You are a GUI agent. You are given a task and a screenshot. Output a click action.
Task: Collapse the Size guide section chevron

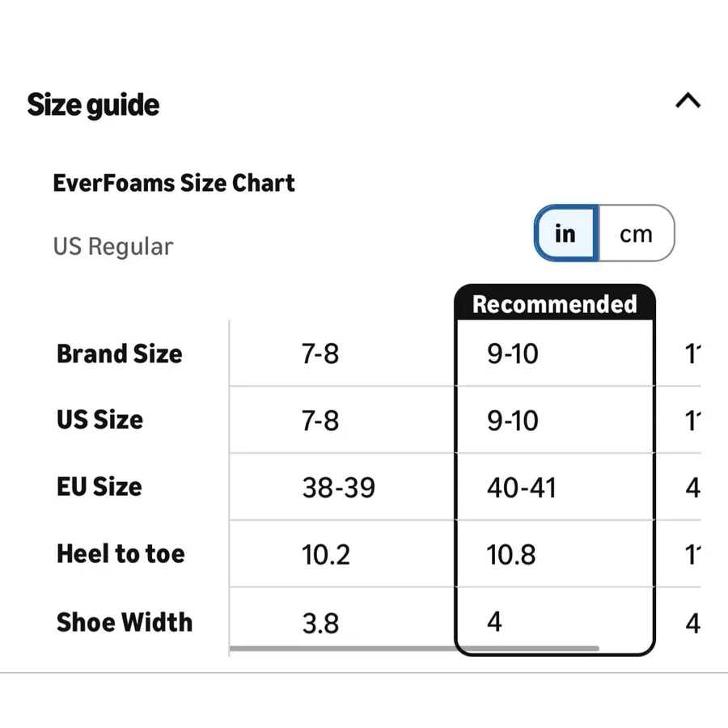pyautogui.click(x=688, y=100)
